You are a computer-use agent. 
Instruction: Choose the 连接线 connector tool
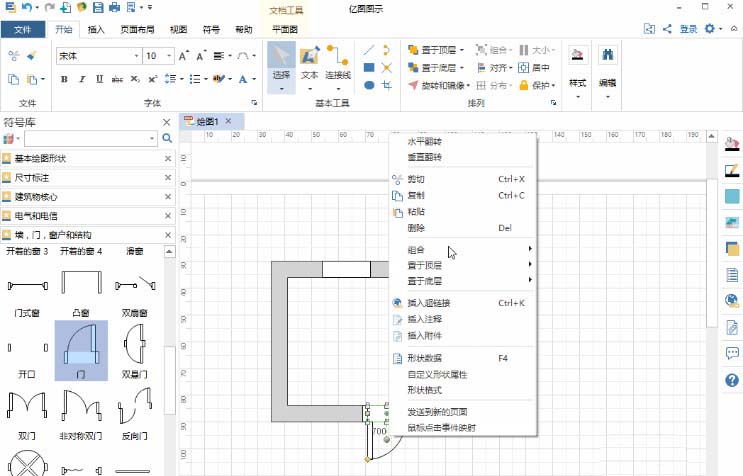click(x=338, y=62)
